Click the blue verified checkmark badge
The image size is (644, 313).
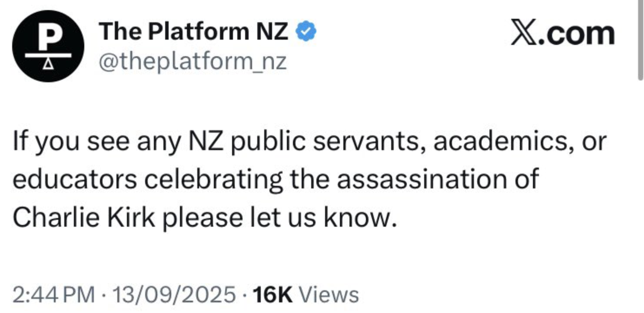pos(306,31)
